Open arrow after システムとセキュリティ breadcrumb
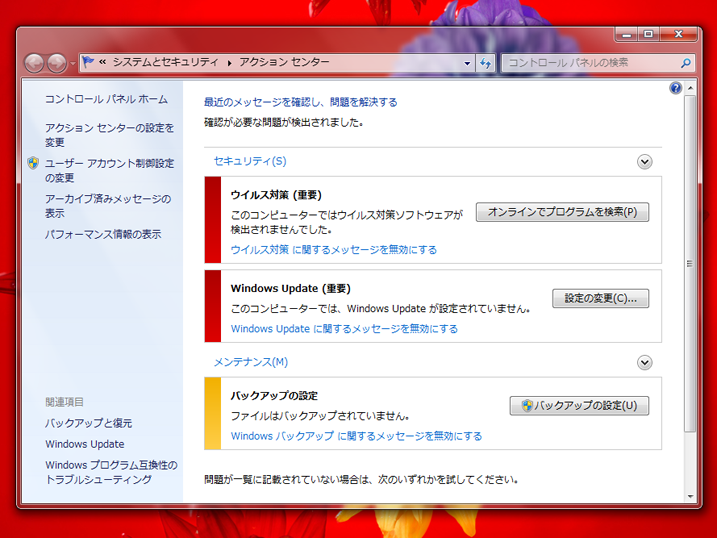717x538 pixels. [x=230, y=63]
